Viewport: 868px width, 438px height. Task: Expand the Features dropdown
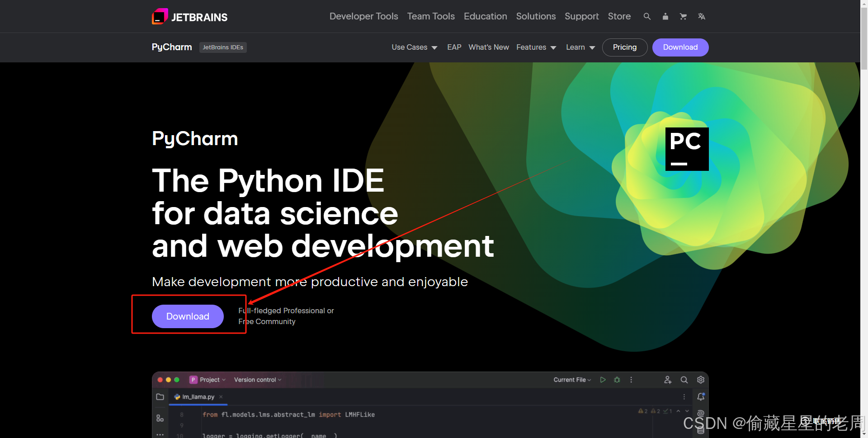(536, 47)
